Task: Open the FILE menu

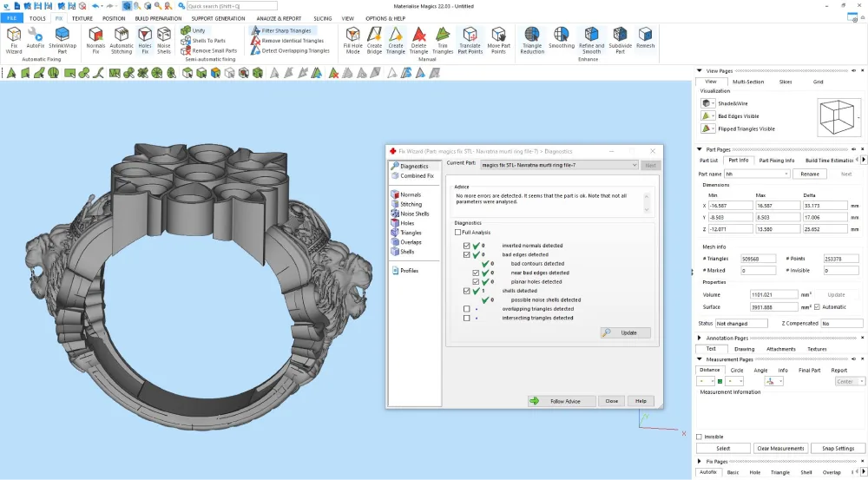Action: point(11,18)
